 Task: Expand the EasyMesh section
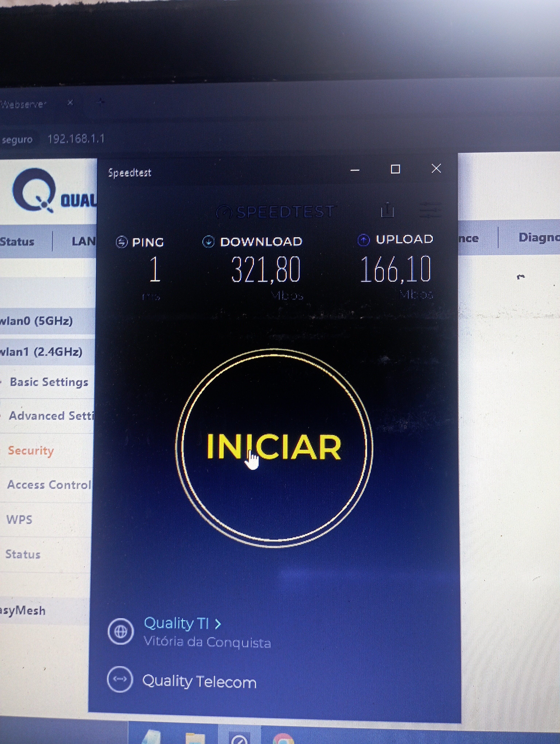point(23,610)
